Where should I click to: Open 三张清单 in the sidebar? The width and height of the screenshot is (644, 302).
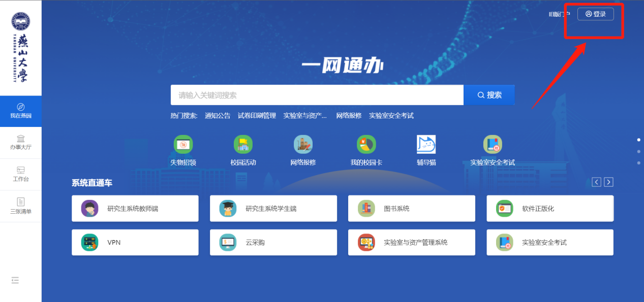pyautogui.click(x=21, y=206)
